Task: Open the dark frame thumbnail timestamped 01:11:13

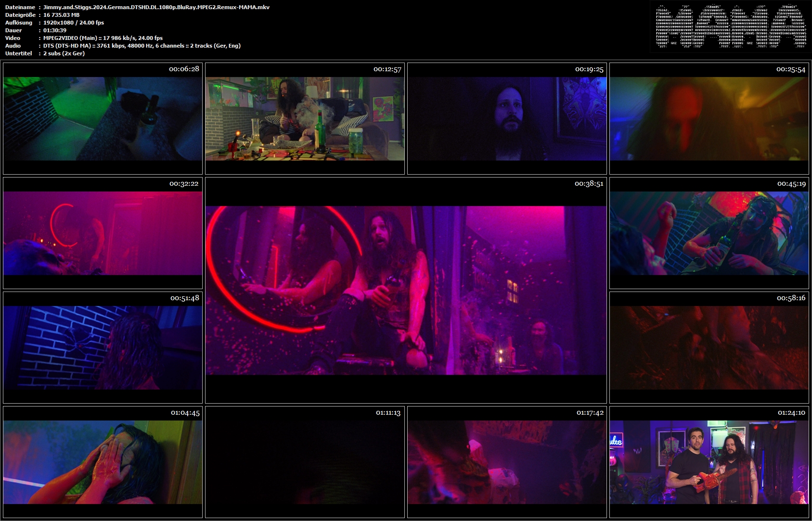Action: 305,462
